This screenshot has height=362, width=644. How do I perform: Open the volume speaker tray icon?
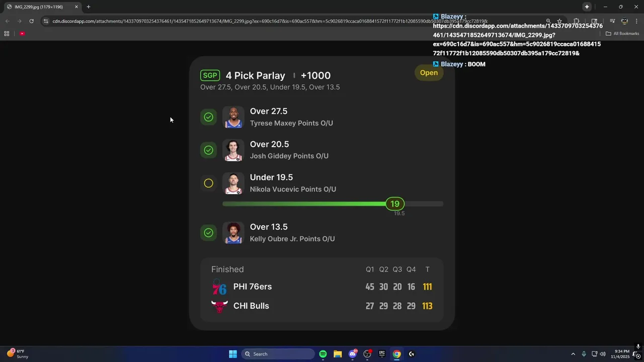[x=603, y=354]
